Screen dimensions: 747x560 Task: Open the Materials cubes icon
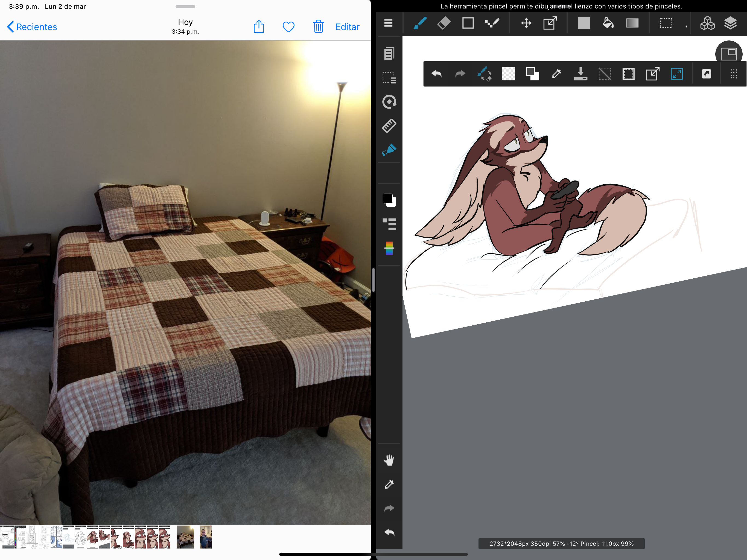coord(707,23)
